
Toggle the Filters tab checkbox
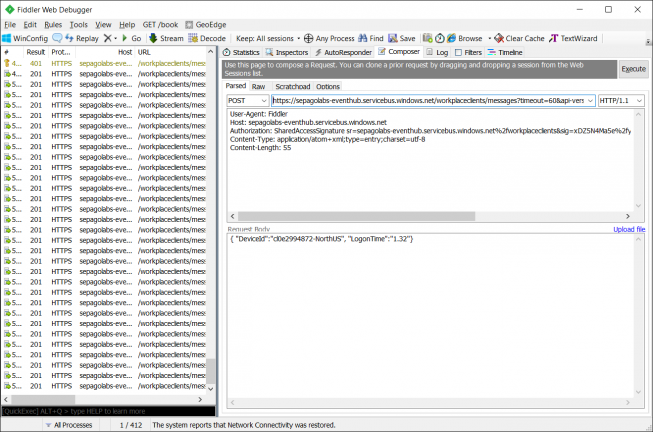458,51
